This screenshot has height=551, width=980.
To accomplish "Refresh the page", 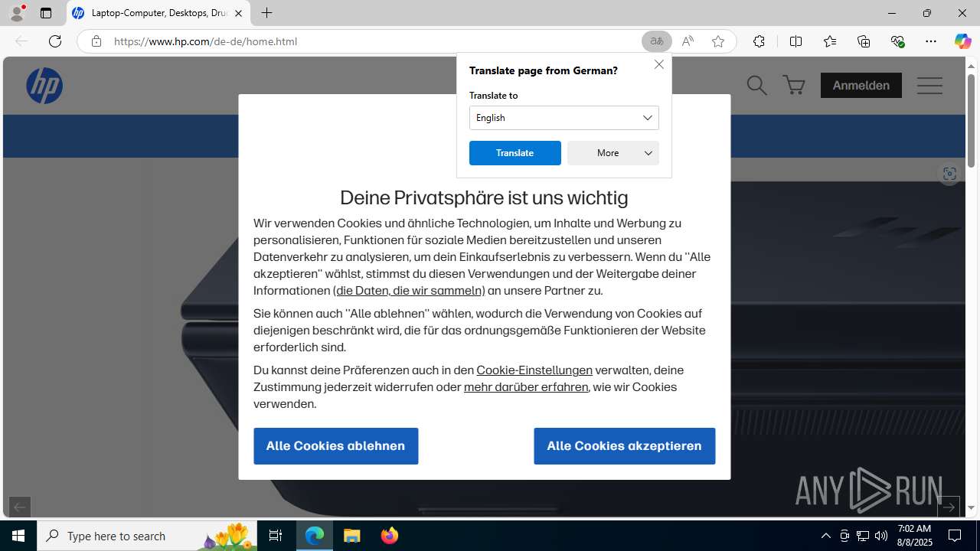I will click(55, 41).
